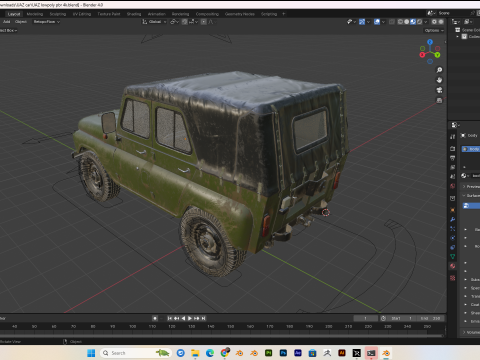Click the green Y axis gizmo ball
The height and width of the screenshot is (360, 480).
(x=437, y=55)
